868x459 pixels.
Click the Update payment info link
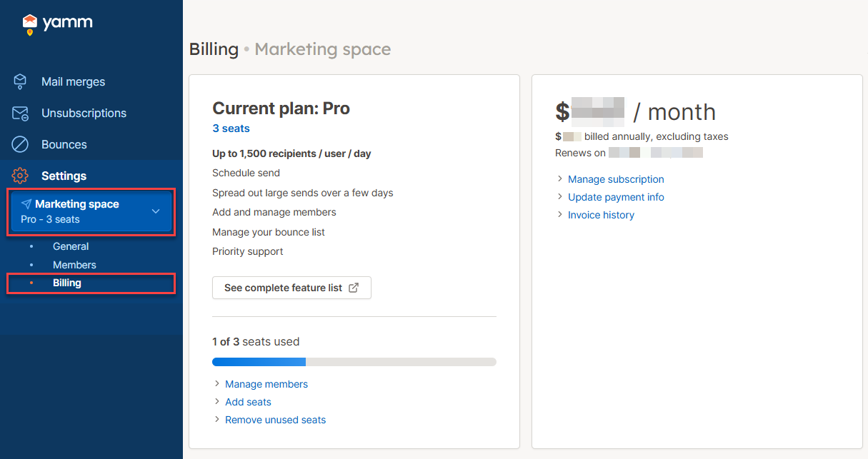616,197
